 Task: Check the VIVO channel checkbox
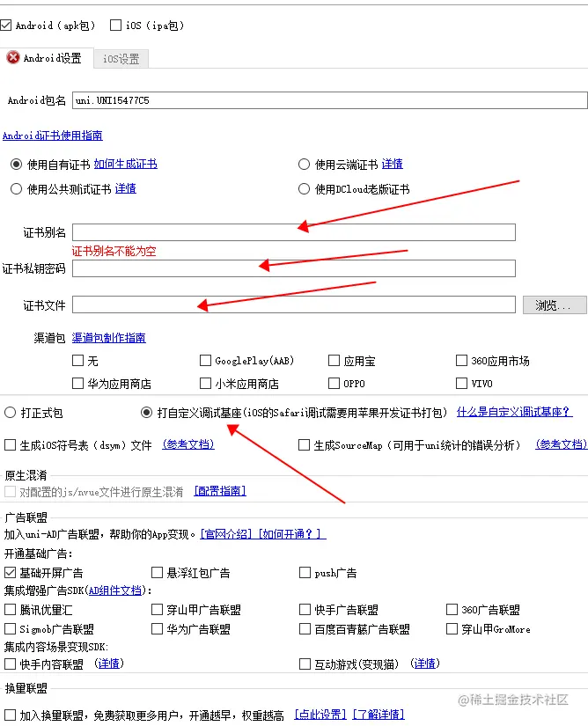click(x=461, y=384)
